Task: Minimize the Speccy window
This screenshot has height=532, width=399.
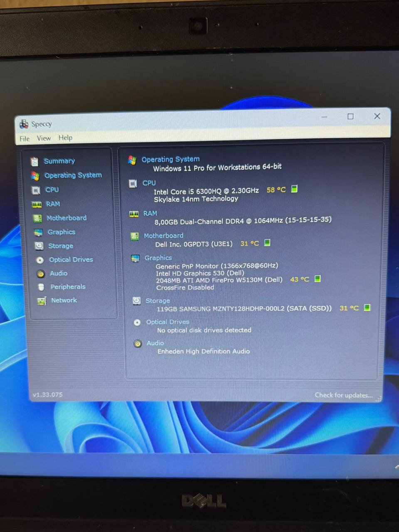Action: click(x=324, y=117)
